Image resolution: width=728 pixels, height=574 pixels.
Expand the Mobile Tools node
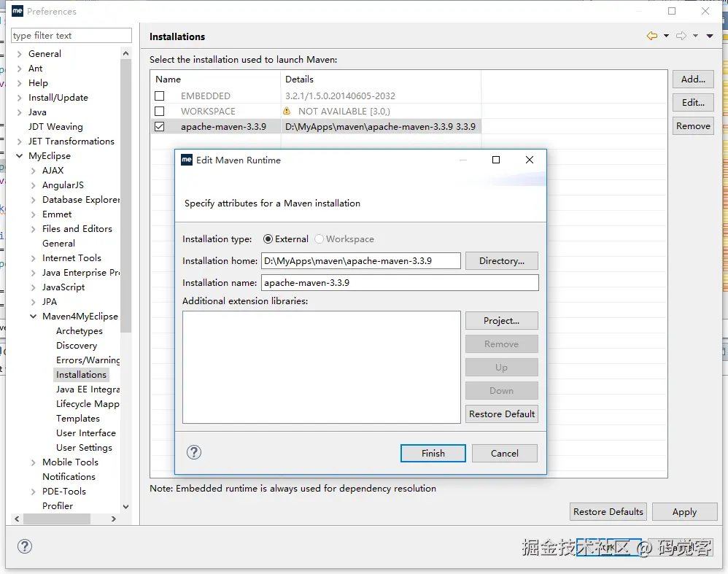click(34, 462)
